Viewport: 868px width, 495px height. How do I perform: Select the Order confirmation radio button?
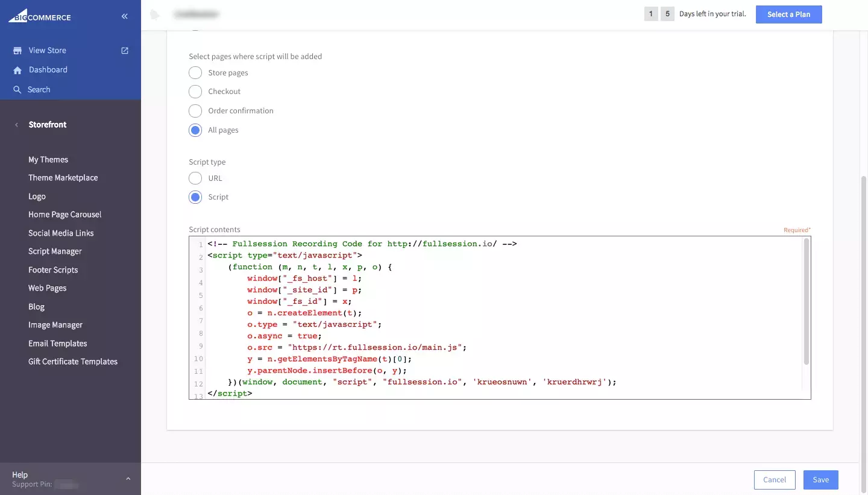coord(195,111)
